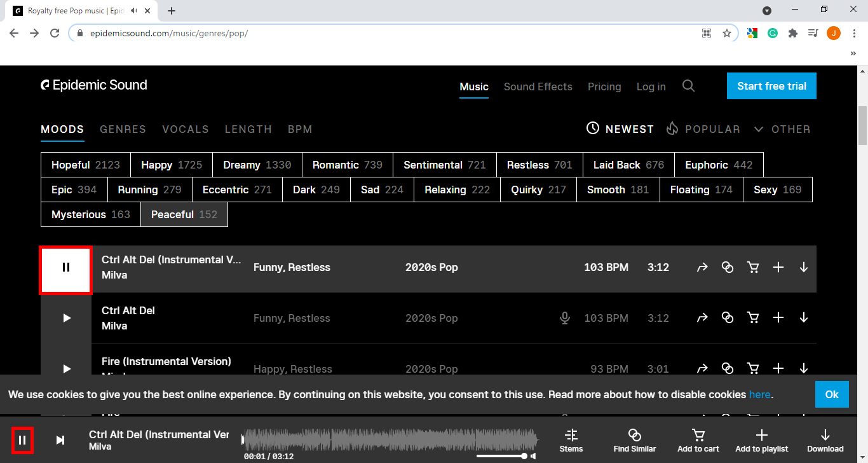The width and height of the screenshot is (868, 463).
Task: Adjust the player volume slider
Action: pyautogui.click(x=502, y=456)
